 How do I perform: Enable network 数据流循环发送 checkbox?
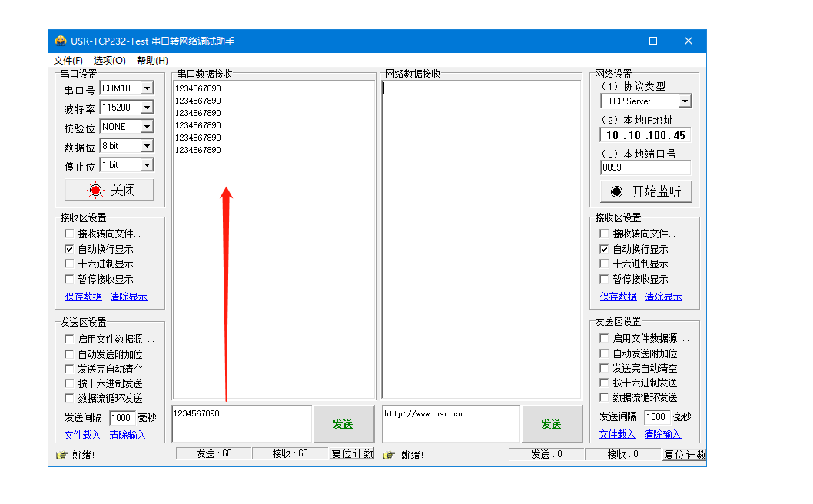tap(604, 397)
